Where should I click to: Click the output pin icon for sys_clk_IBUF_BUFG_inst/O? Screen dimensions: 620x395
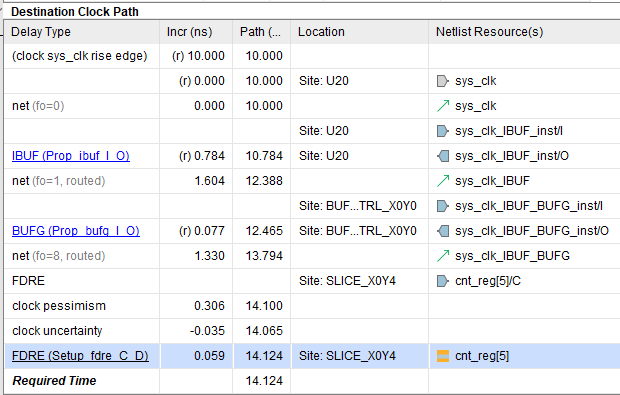click(443, 231)
